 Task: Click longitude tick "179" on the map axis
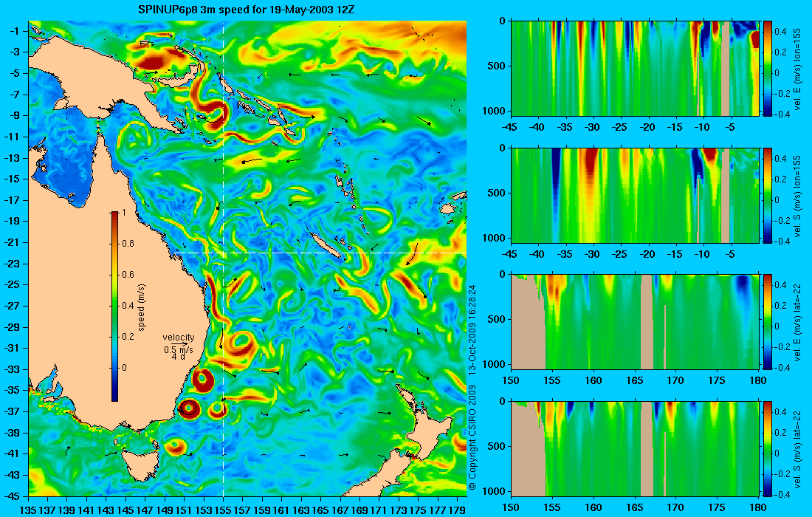(x=457, y=510)
